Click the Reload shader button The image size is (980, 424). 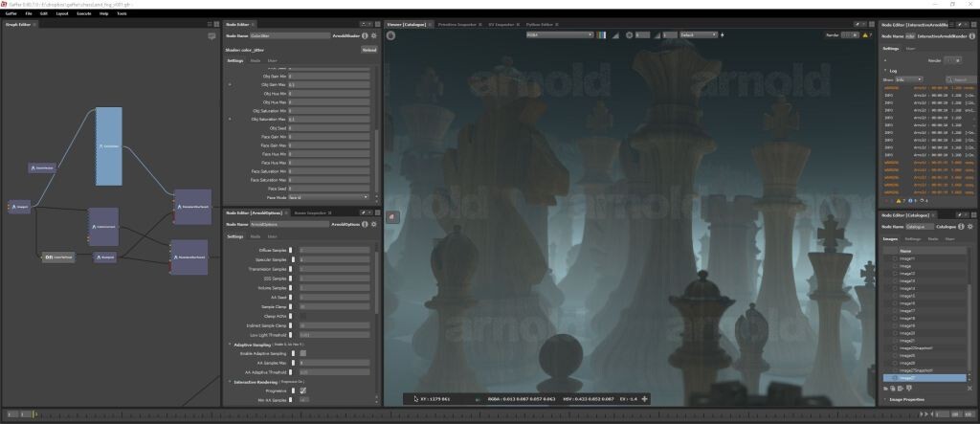pyautogui.click(x=369, y=50)
